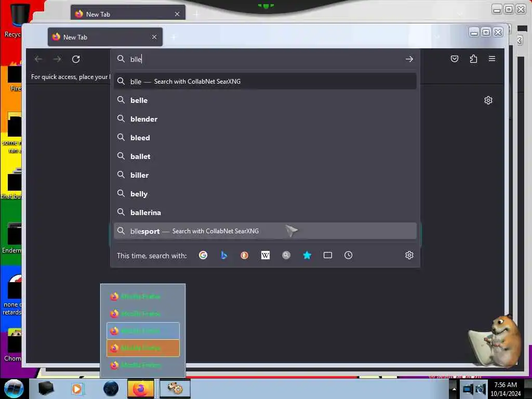
Task: Click the Firefox taskbar button
Action: pyautogui.click(x=141, y=389)
